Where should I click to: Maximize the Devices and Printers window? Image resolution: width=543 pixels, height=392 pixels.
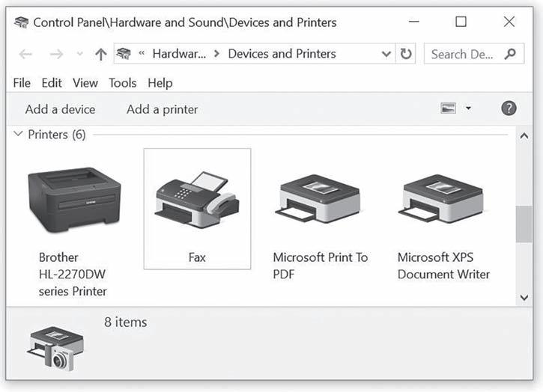[461, 22]
